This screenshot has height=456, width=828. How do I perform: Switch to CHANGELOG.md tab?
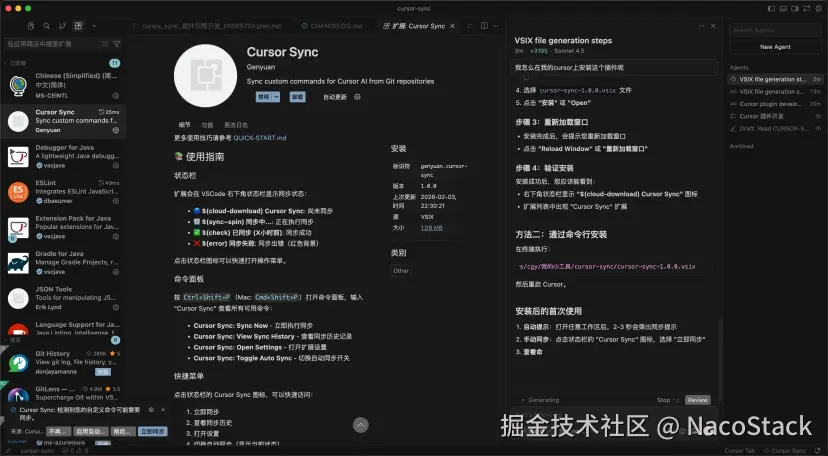(333, 26)
